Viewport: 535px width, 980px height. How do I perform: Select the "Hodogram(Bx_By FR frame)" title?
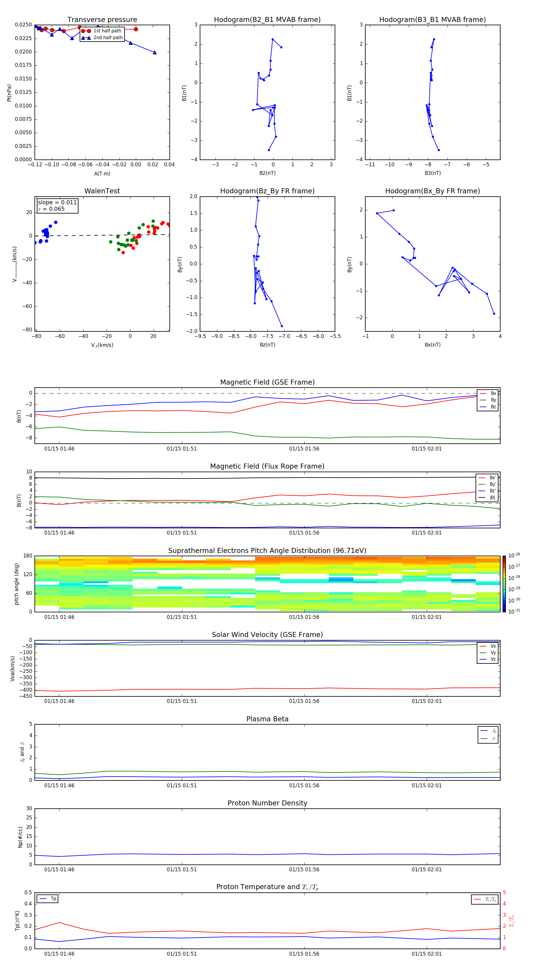[x=432, y=191]
